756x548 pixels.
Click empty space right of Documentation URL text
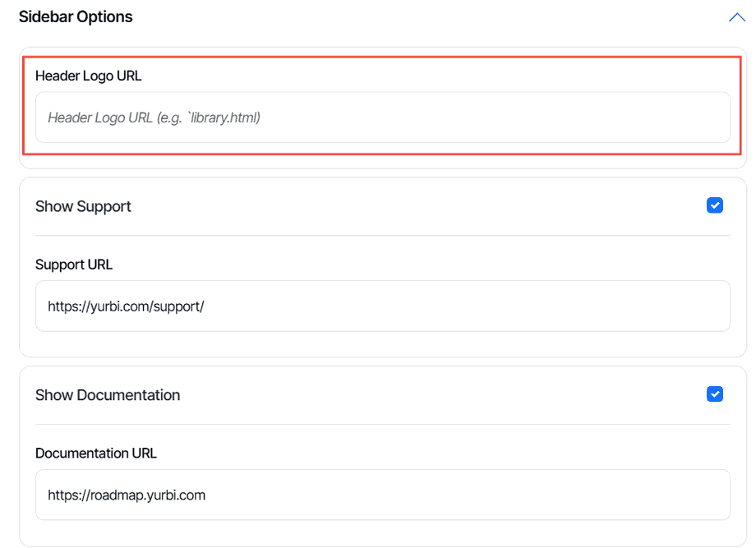pos(493,495)
